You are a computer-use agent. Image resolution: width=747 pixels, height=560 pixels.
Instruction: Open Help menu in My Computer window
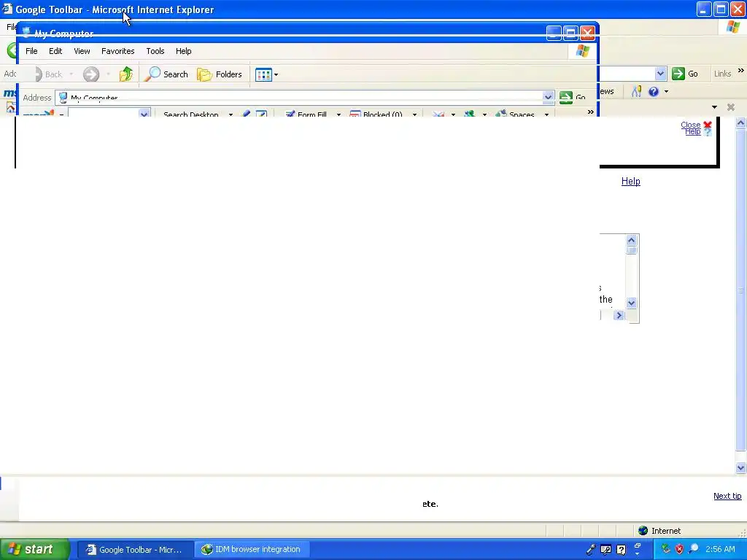click(183, 51)
